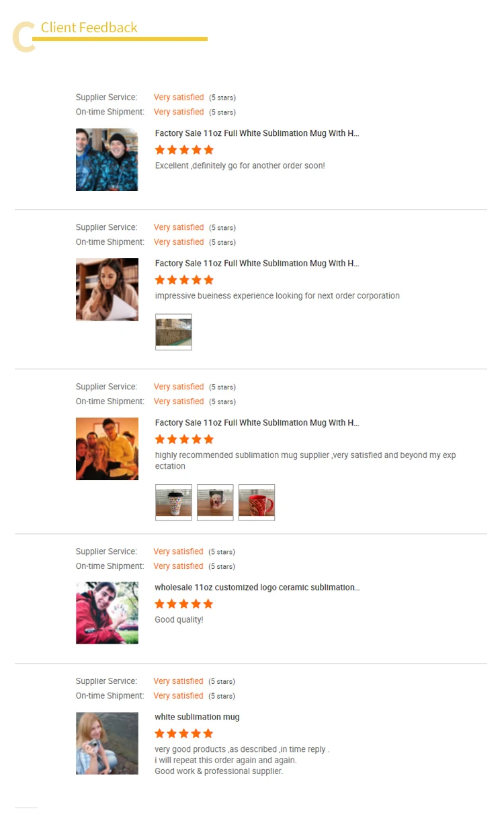The image size is (504, 817).
Task: Open second review's Factory Sale 11oz product title
Action: 257,263
